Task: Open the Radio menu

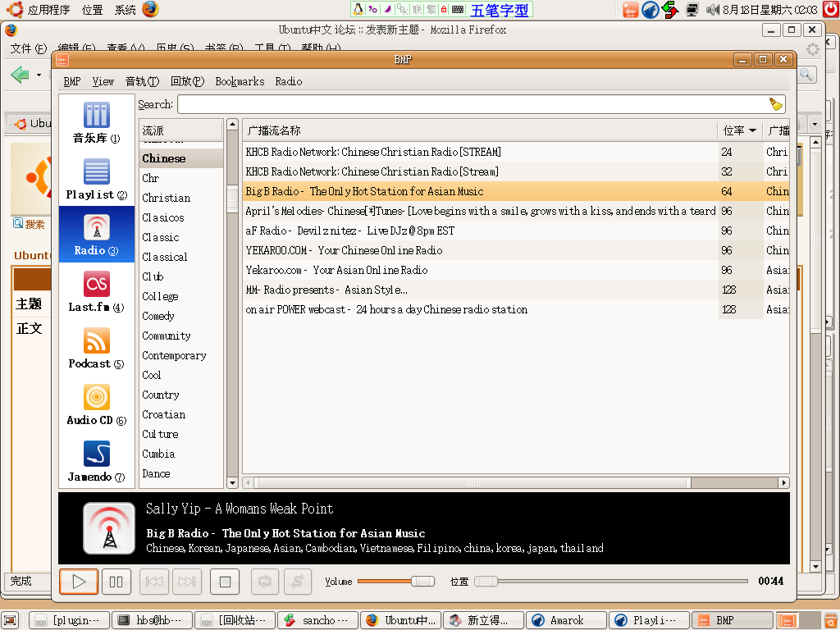Action: click(x=288, y=81)
